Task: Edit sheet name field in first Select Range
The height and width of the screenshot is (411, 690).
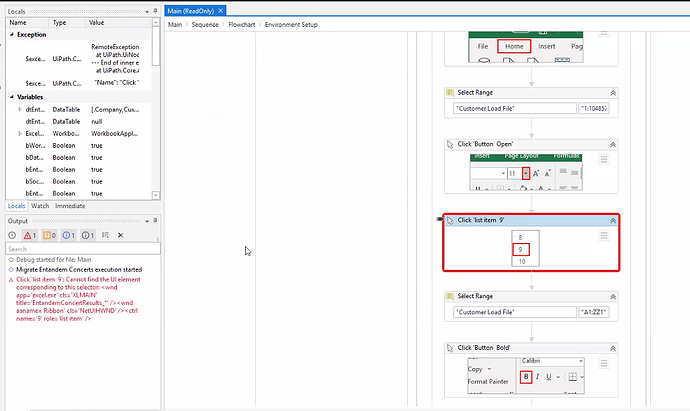Action: click(515, 108)
